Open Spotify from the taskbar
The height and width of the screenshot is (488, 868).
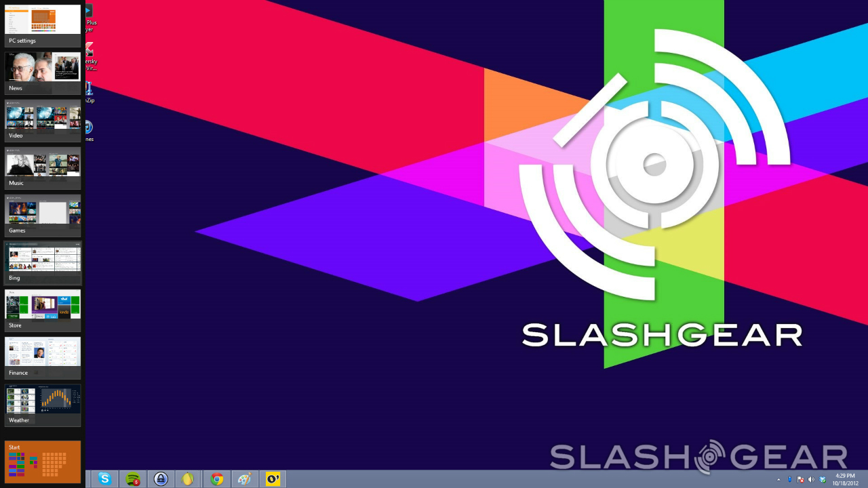coord(134,479)
